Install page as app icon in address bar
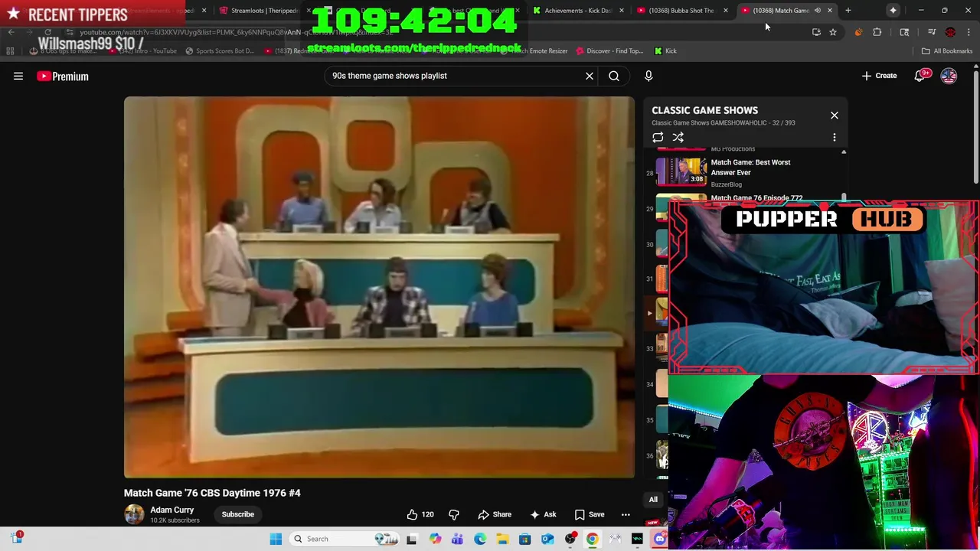This screenshot has height=551, width=980. point(816,32)
